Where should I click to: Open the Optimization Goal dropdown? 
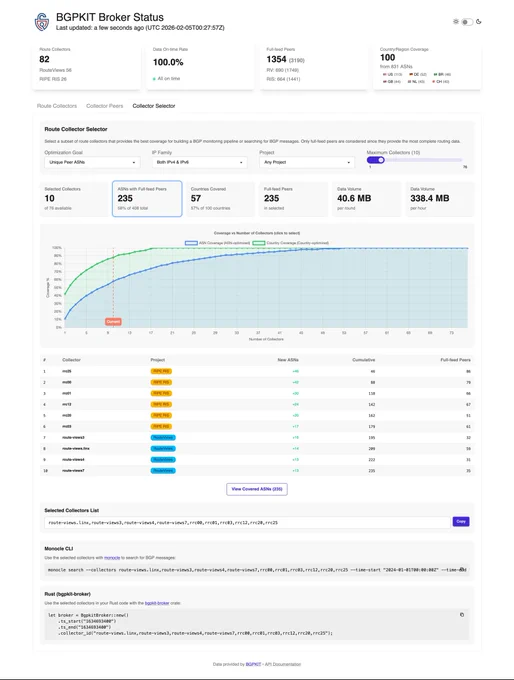point(92,162)
